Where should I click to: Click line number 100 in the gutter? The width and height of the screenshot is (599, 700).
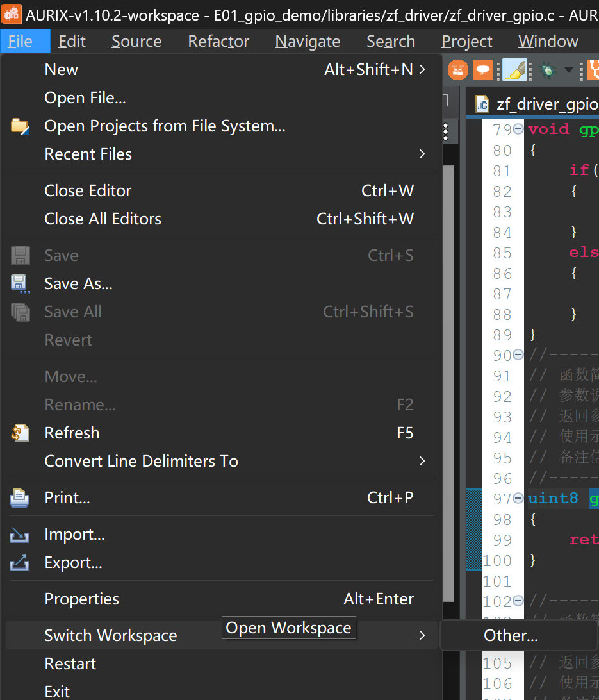pyautogui.click(x=497, y=561)
